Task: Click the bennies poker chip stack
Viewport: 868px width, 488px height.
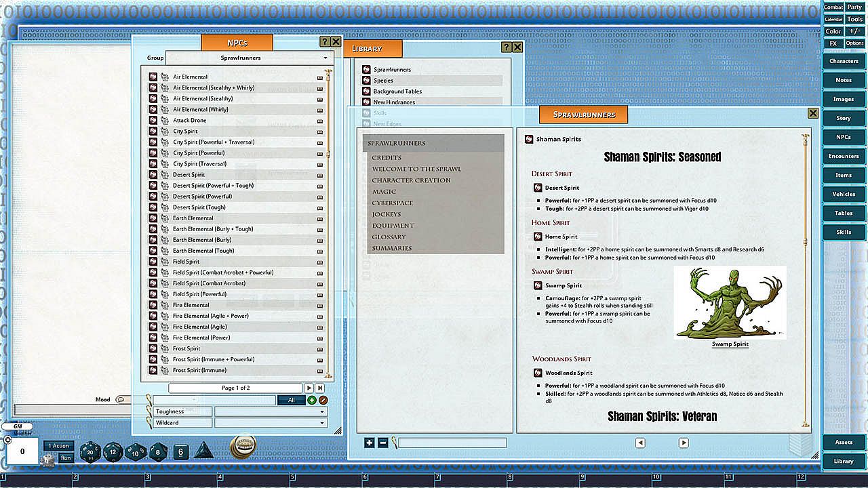Action: pos(243,446)
